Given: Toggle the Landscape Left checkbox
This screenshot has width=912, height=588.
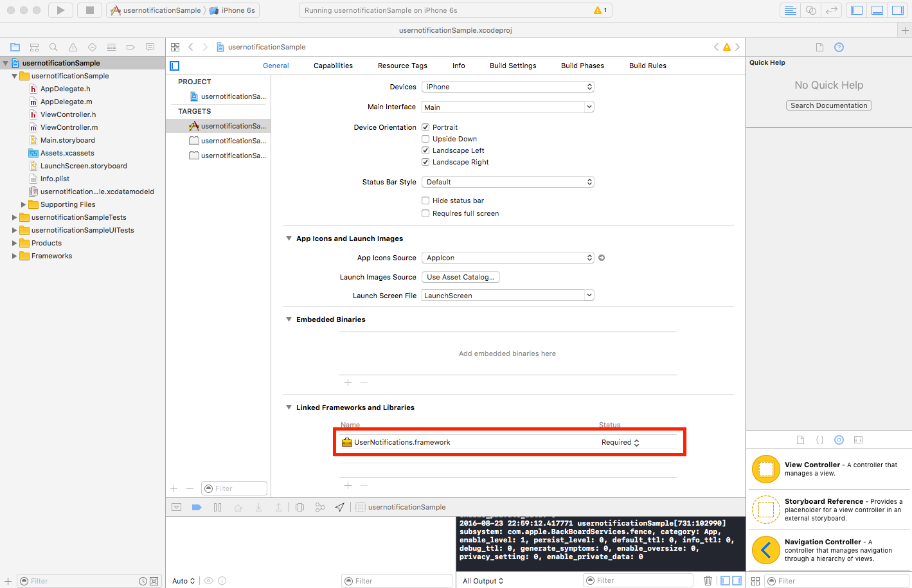Looking at the screenshot, I should (425, 150).
